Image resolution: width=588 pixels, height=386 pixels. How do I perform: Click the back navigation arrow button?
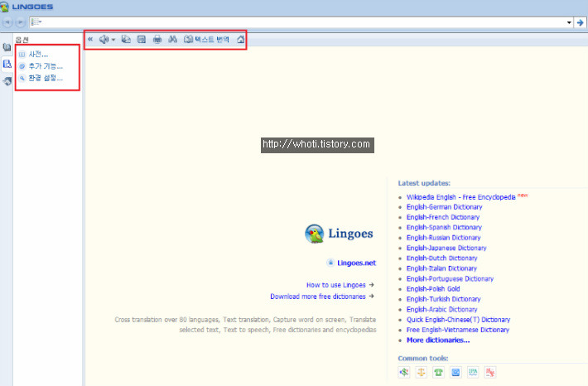coord(7,22)
